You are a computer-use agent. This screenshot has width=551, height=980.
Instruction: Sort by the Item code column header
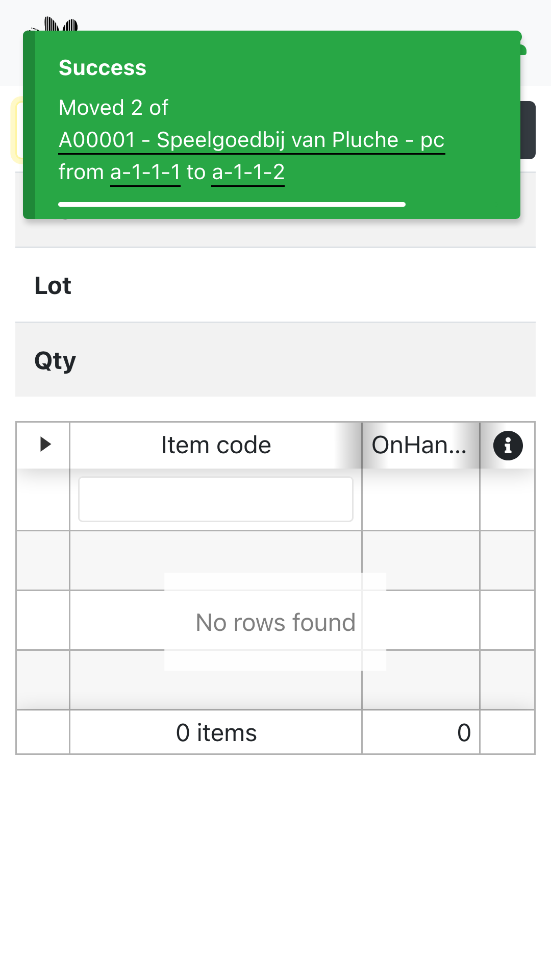215,445
